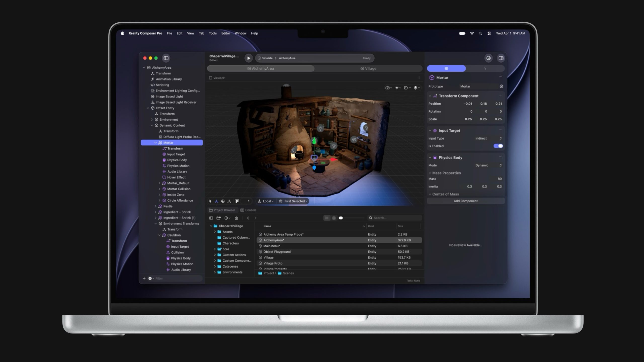Open the Tools menu
Image resolution: width=644 pixels, height=362 pixels.
point(213,33)
